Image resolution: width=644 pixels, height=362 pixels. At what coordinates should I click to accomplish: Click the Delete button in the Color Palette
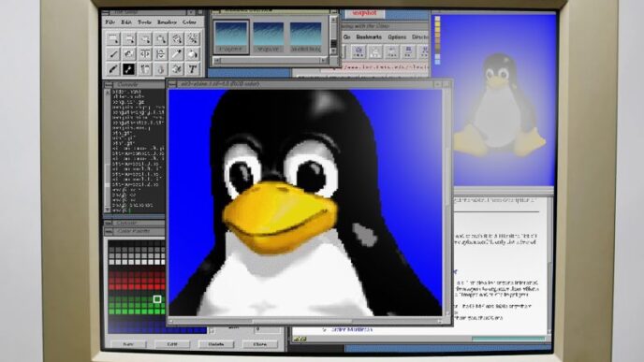pyautogui.click(x=216, y=344)
